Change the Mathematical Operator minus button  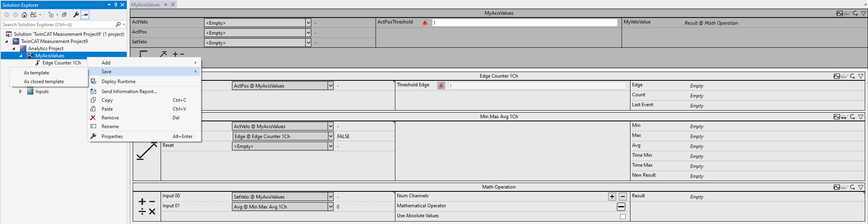621,206
